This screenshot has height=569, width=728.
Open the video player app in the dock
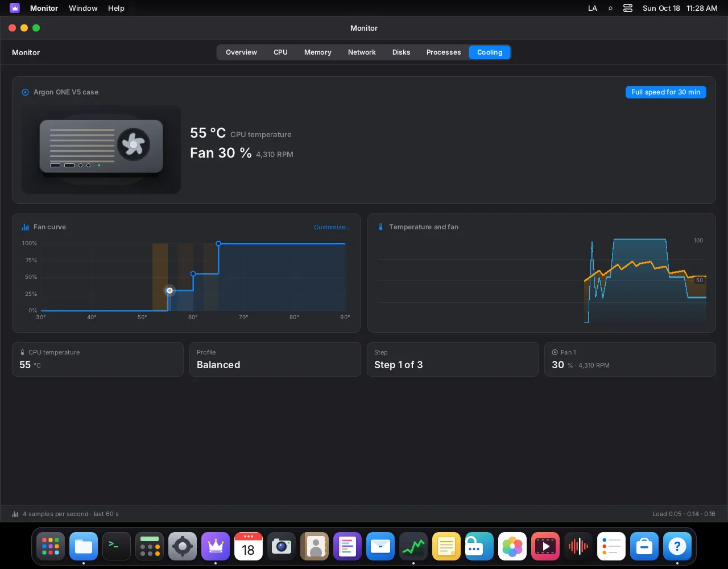(545, 547)
